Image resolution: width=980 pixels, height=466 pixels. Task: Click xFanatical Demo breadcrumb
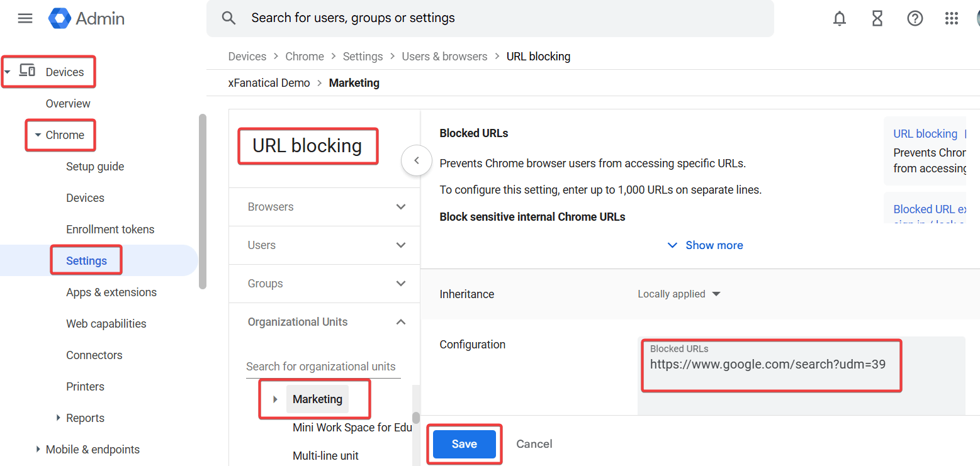click(269, 82)
